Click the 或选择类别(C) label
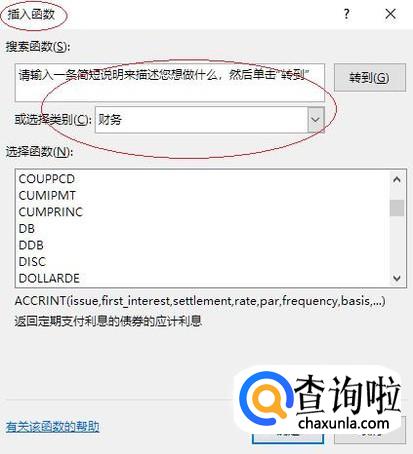The image size is (413, 454). pos(53,120)
